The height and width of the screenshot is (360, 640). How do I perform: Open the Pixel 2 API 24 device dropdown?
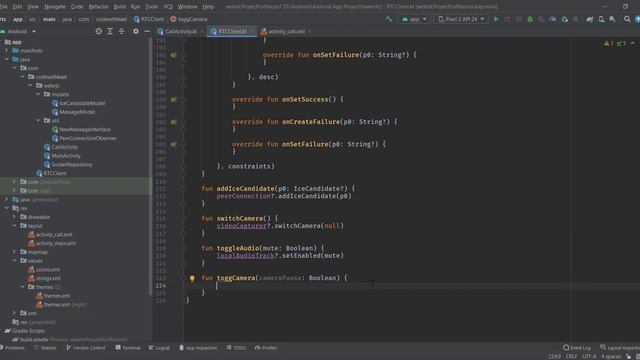[461, 19]
